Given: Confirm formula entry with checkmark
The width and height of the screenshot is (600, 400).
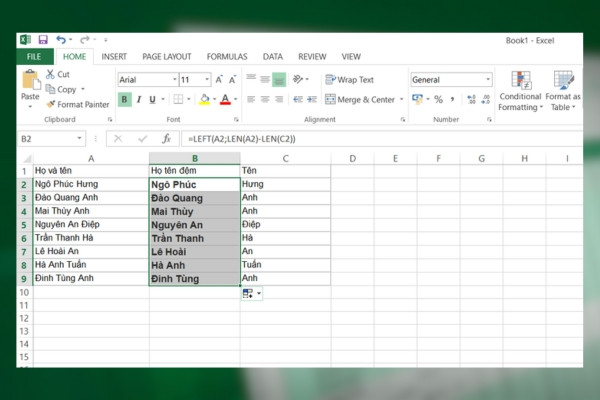Looking at the screenshot, I should pos(143,139).
